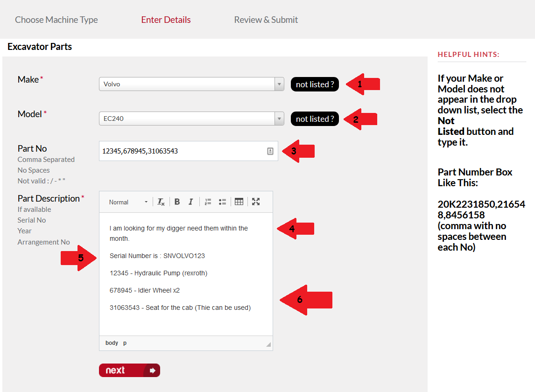Open the Make dropdown showing Volvo
This screenshot has height=392, width=535.
[191, 84]
